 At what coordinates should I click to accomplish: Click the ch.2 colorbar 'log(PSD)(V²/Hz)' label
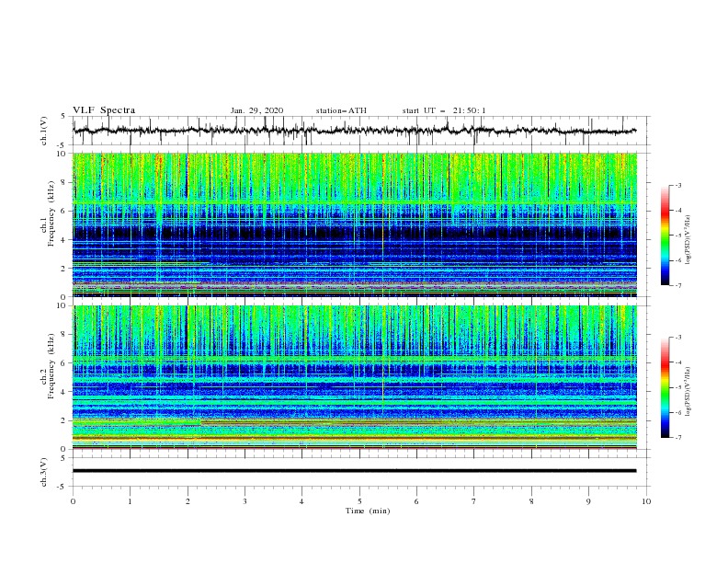(x=688, y=392)
